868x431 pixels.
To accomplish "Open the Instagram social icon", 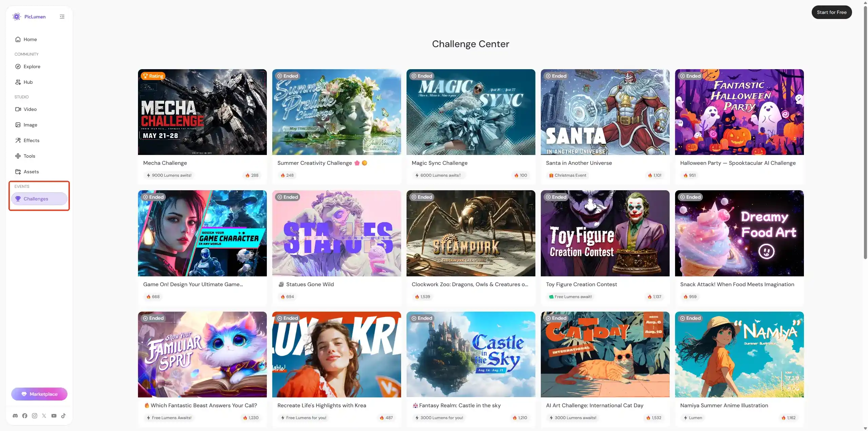I will [35, 416].
